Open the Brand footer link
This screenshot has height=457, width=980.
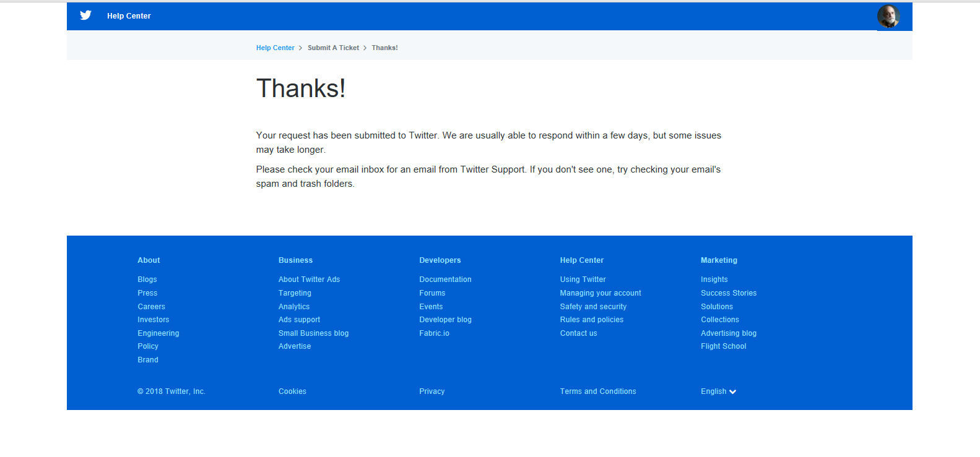point(148,360)
